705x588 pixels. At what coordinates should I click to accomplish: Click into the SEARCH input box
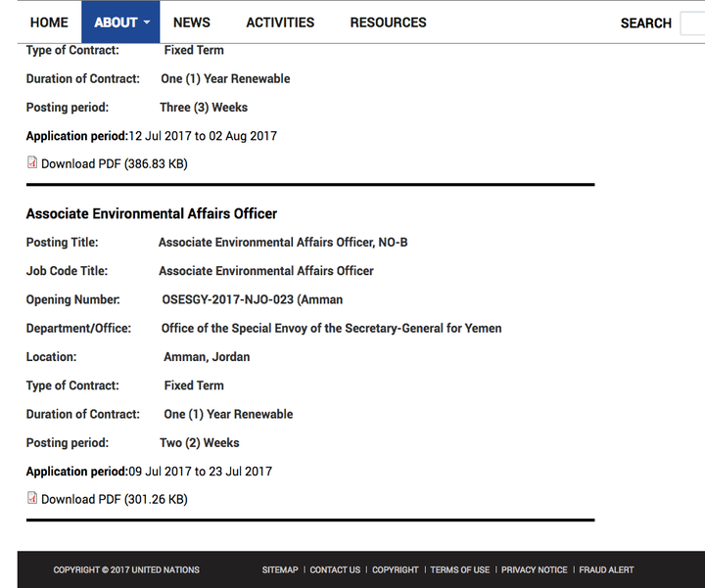[692, 23]
